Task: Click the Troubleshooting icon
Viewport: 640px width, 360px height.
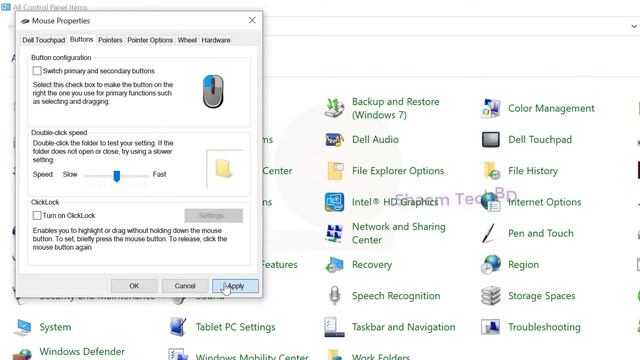Action: 491,327
